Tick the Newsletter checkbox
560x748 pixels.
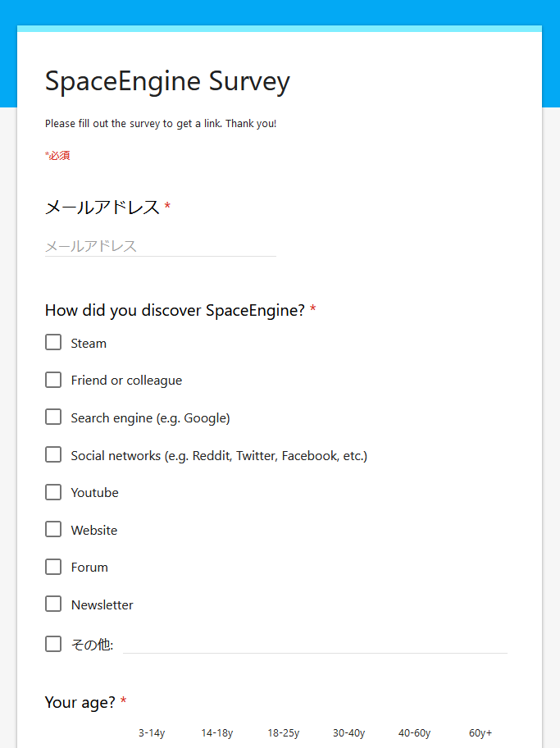click(53, 604)
